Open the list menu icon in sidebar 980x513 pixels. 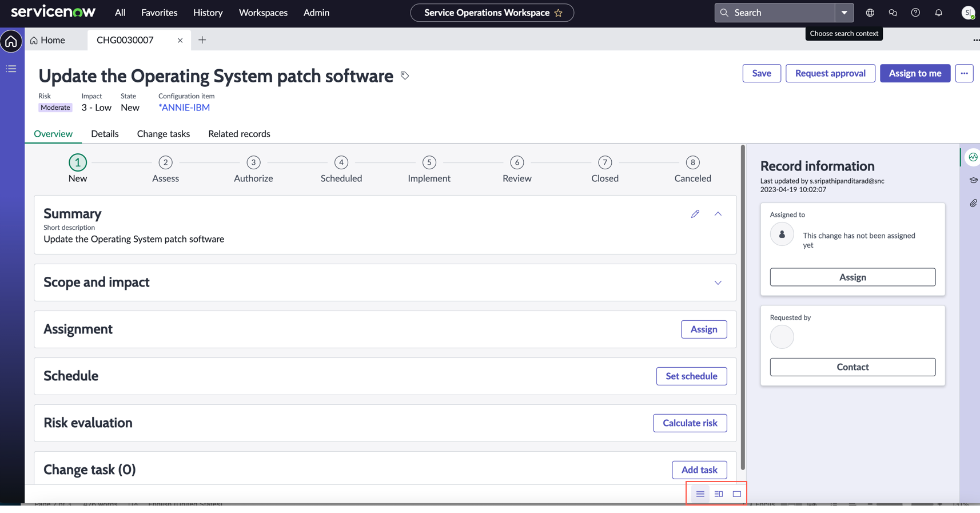(x=11, y=69)
